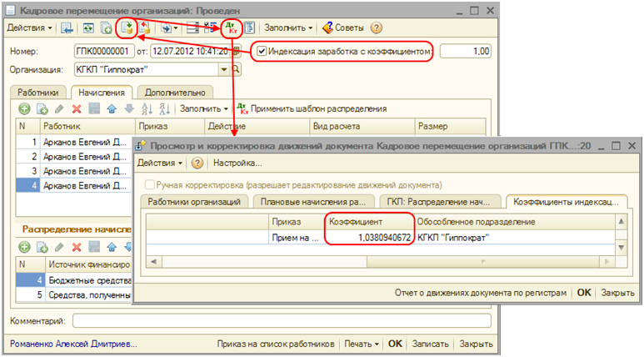Open the Работники организаций tab in dialog
This screenshot has width=644, height=357.
192,202
